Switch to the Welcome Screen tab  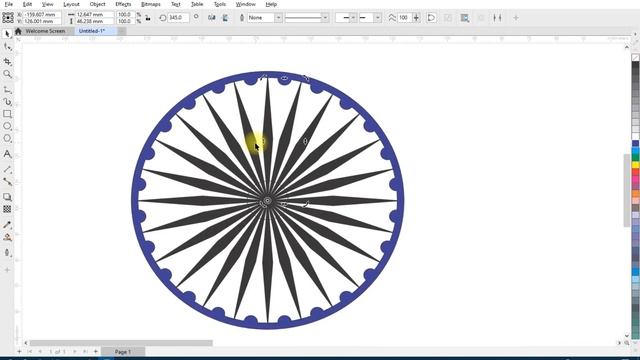(x=45, y=31)
